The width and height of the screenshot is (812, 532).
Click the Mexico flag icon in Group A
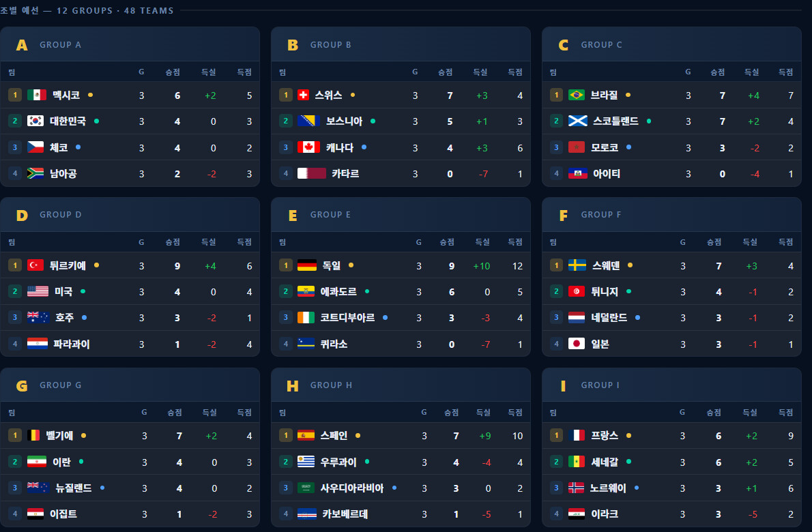37,95
